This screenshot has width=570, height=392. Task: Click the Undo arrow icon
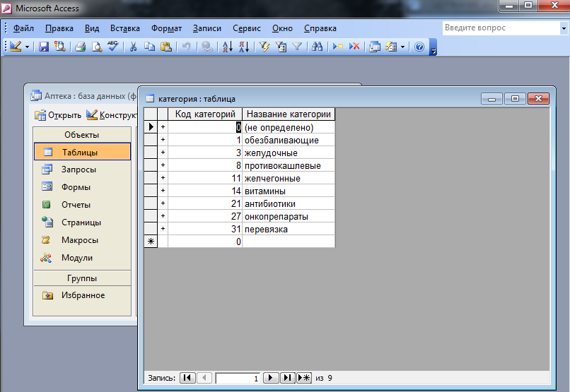pos(187,47)
